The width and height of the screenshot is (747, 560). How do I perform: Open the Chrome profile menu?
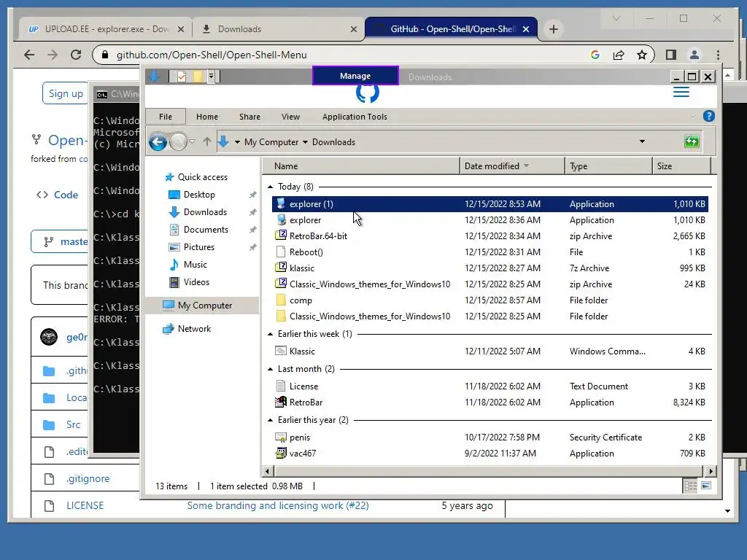(x=694, y=55)
